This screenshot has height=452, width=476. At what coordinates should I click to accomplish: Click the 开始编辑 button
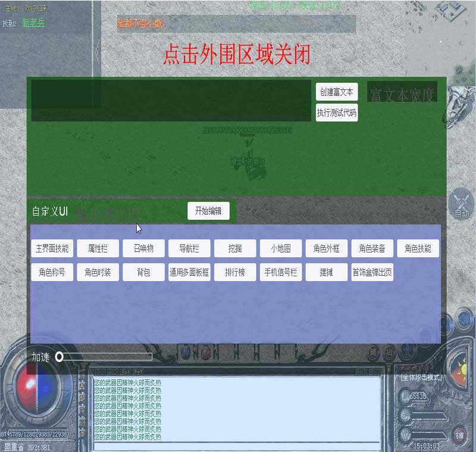[x=208, y=211]
